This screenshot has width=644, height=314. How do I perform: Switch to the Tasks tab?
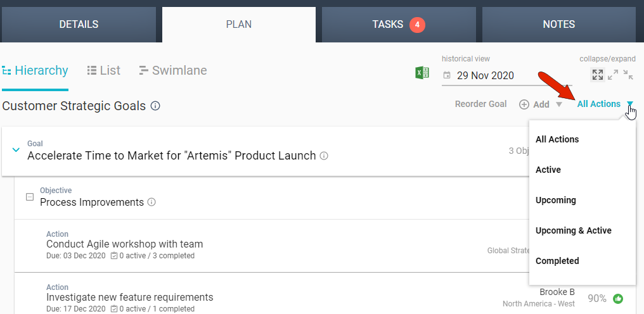click(397, 25)
